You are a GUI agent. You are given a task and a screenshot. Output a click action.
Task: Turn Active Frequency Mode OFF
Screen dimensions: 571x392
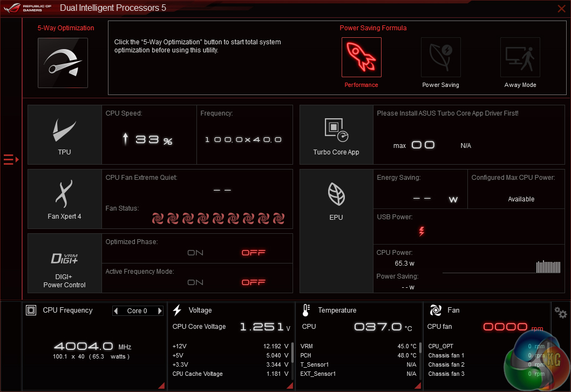pos(254,283)
